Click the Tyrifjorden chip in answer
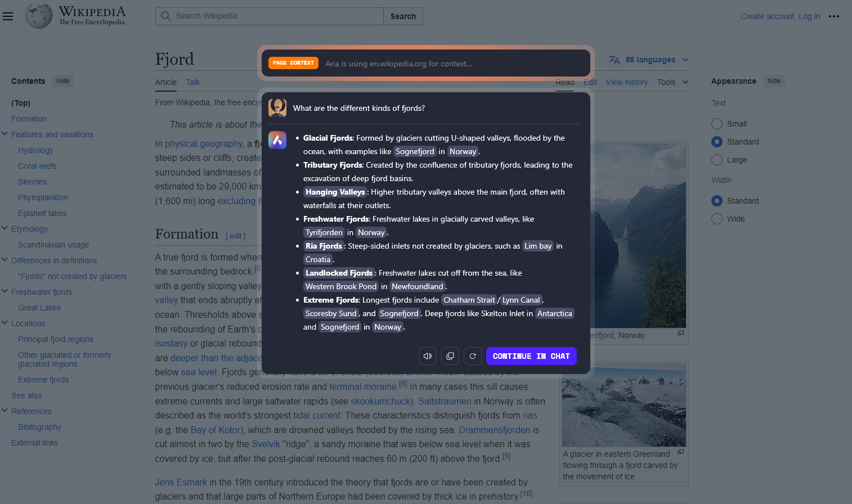The image size is (852, 504). click(324, 232)
